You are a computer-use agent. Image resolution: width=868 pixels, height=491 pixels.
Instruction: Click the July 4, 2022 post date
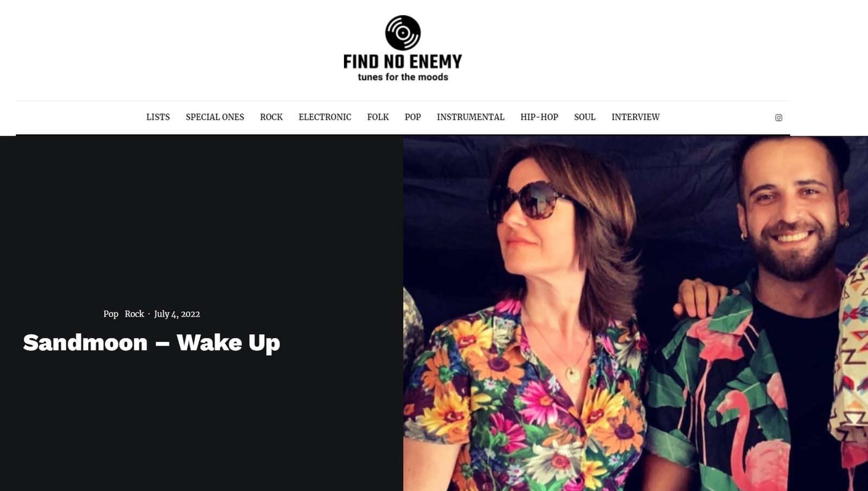[x=177, y=314]
